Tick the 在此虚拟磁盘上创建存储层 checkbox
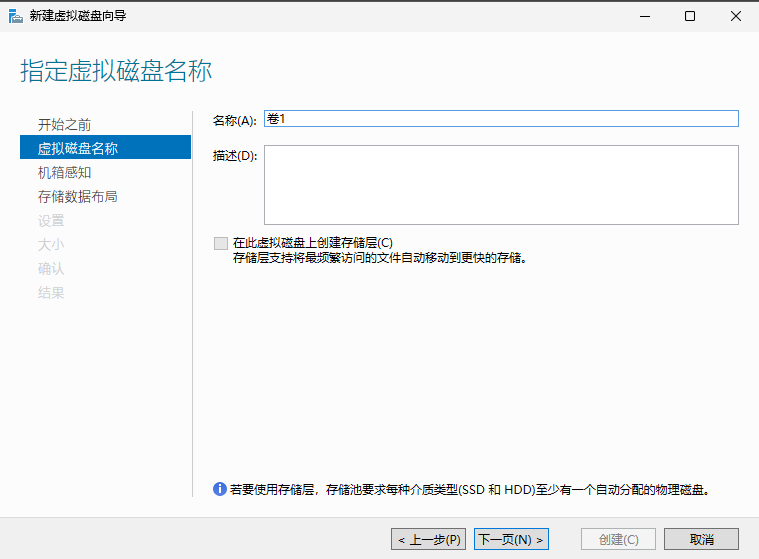Viewport: 759px width, 559px height. click(x=221, y=243)
